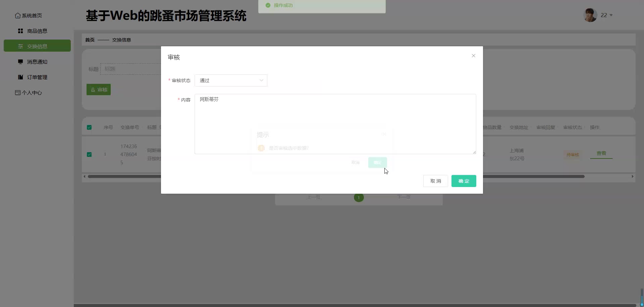644x307 pixels.
Task: Click the 交换地址 column header
Action: click(519, 127)
